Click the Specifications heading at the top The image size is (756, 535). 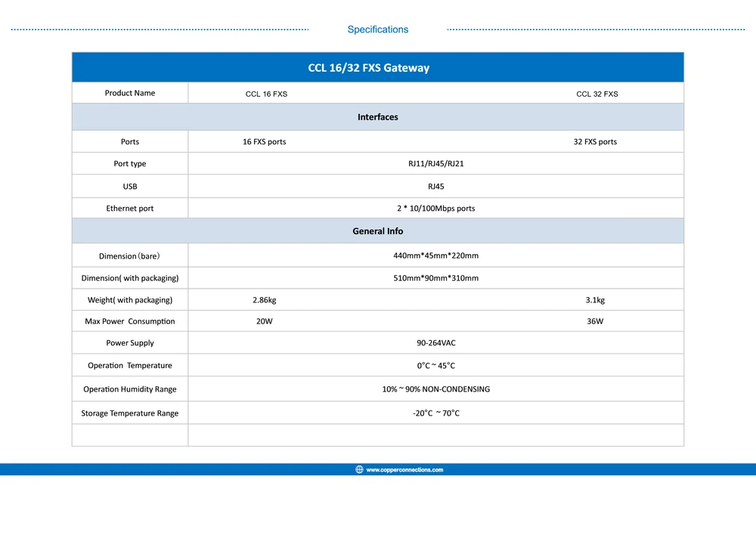coord(377,29)
